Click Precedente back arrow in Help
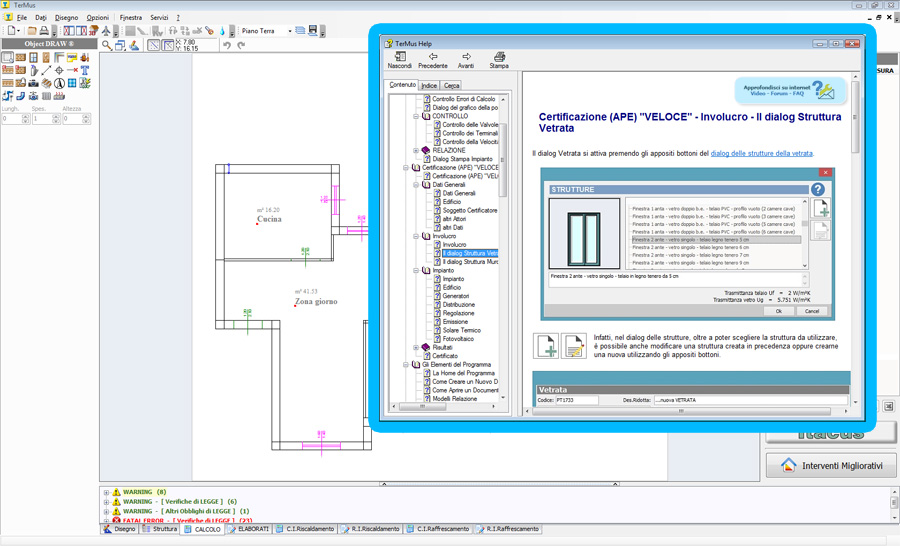900x546 pixels. [433, 60]
